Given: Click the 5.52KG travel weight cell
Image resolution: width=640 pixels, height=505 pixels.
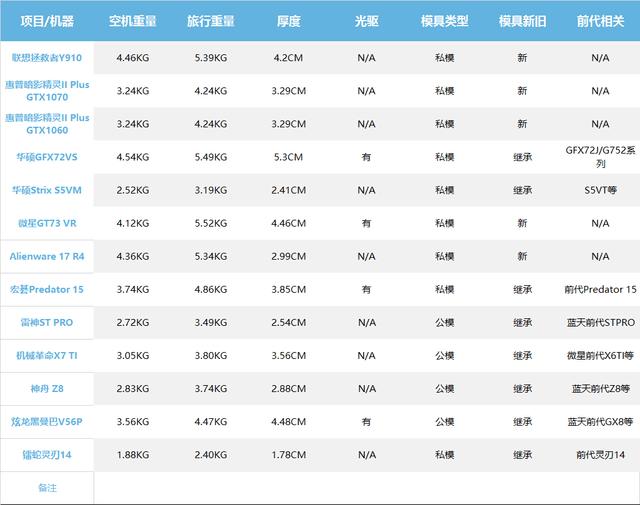Looking at the screenshot, I should pyautogui.click(x=211, y=223).
